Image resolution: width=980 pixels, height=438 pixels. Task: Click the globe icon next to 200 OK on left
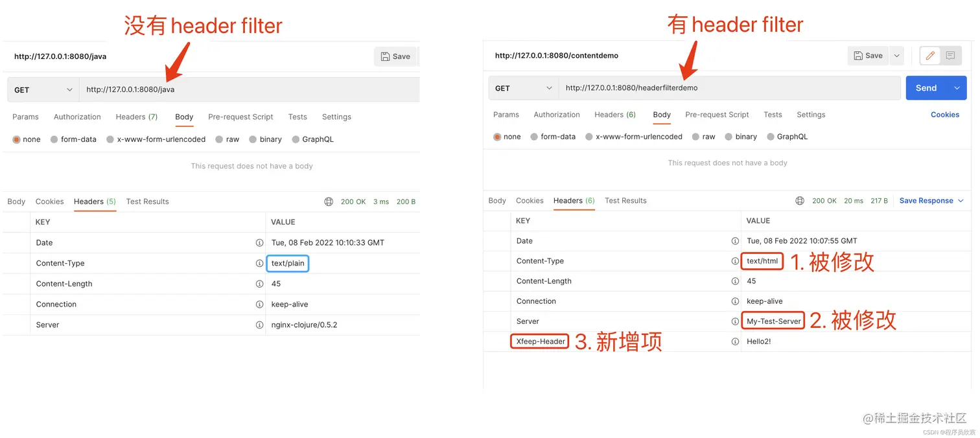[329, 202]
